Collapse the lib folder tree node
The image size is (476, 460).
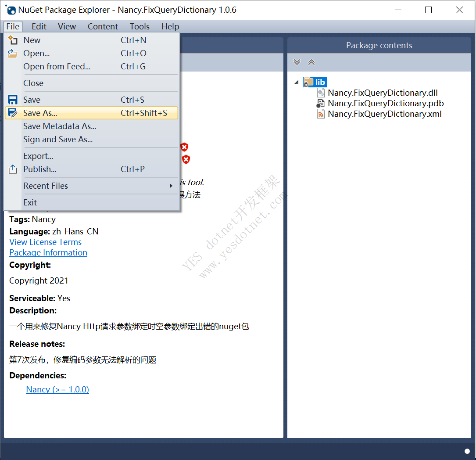click(x=297, y=82)
